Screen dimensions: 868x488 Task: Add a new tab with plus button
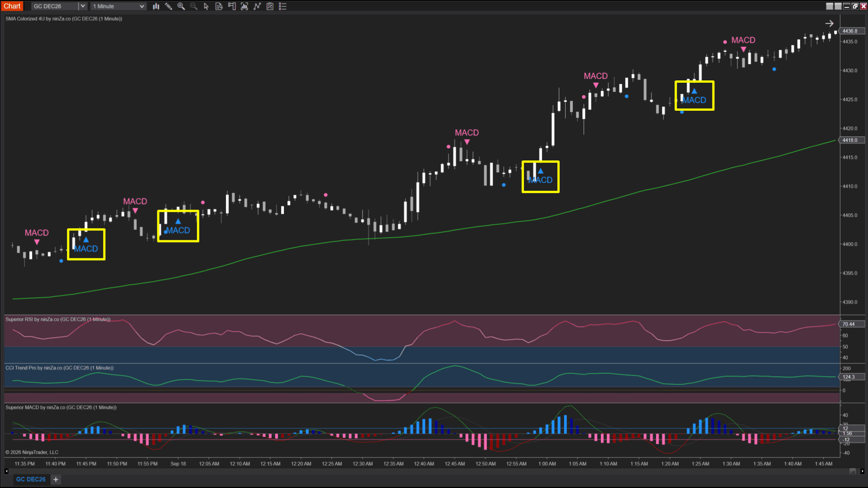click(x=56, y=479)
